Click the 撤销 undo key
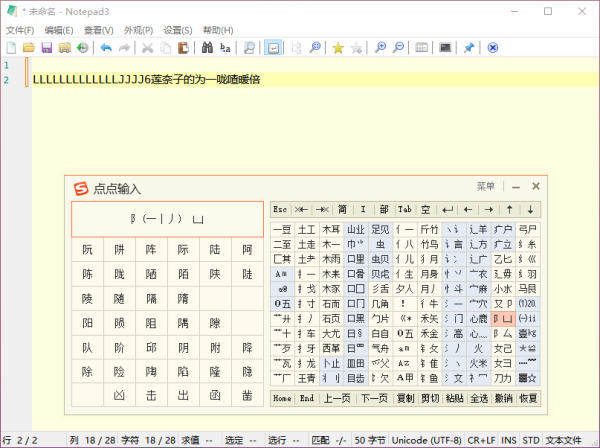This screenshot has width=600, height=448. tap(503, 398)
